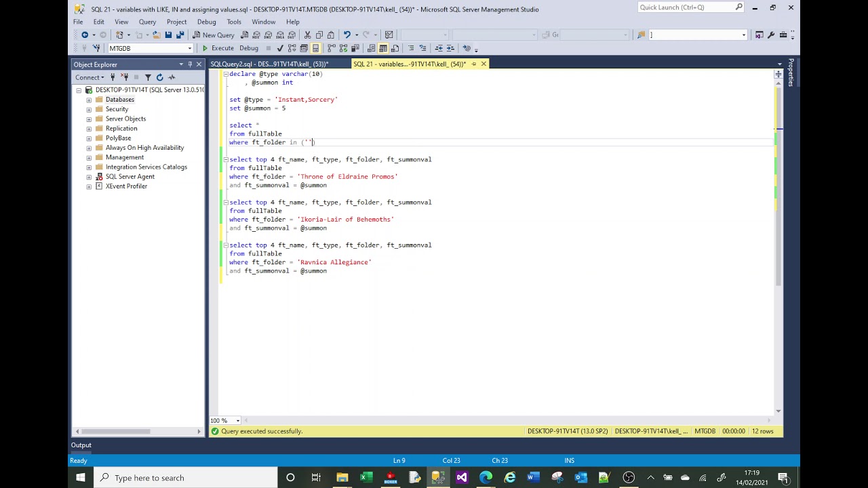Click the navigate Back arrow icon
This screenshot has height=488, width=868.
pos(85,35)
